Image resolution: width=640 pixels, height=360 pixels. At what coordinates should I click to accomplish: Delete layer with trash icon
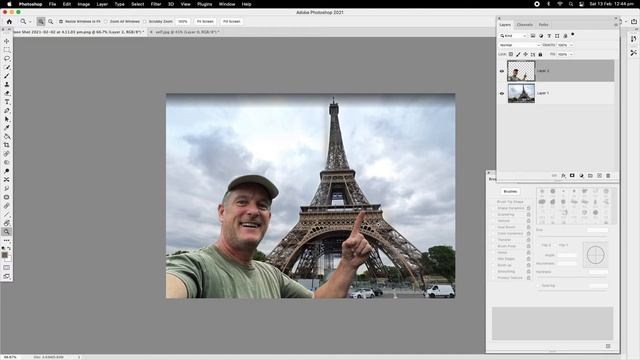click(608, 176)
